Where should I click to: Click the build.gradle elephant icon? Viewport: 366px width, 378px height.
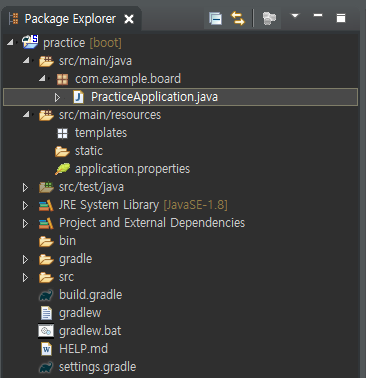pos(46,295)
